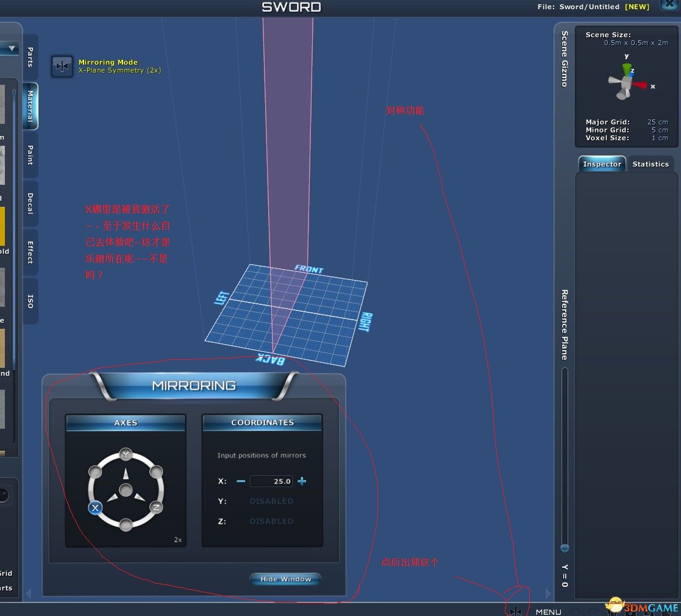Screen dimensions: 681x616
Task: Click the scene orientation gizmo
Action: (627, 82)
